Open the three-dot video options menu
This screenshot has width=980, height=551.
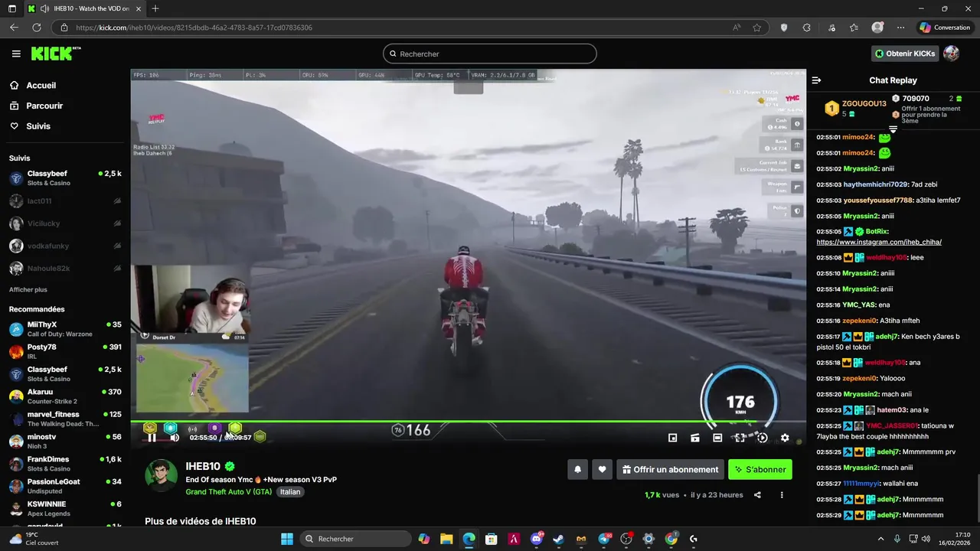[x=782, y=495]
